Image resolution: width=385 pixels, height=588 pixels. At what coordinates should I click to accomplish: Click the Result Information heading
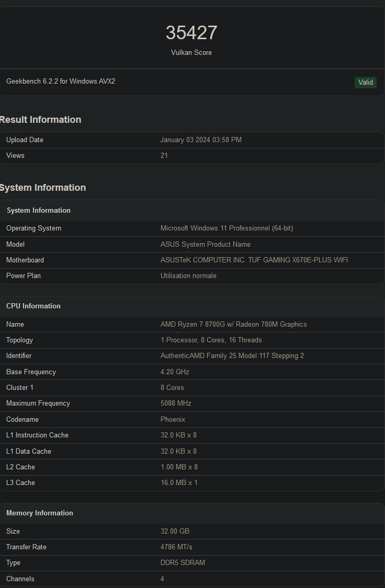click(40, 120)
